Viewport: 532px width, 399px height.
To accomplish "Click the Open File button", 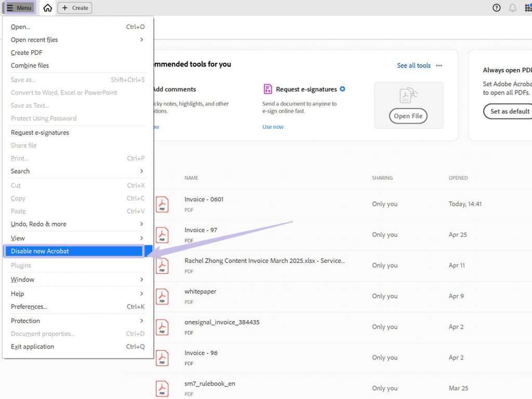I will pyautogui.click(x=408, y=116).
